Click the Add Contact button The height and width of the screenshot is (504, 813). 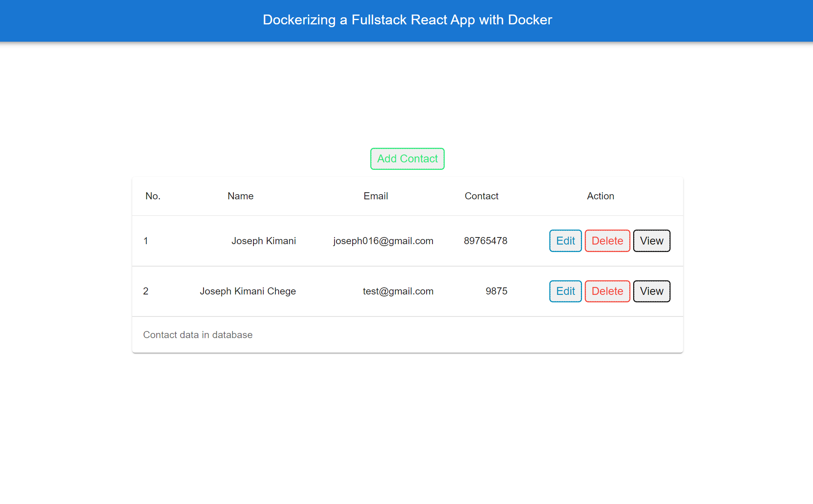tap(407, 159)
